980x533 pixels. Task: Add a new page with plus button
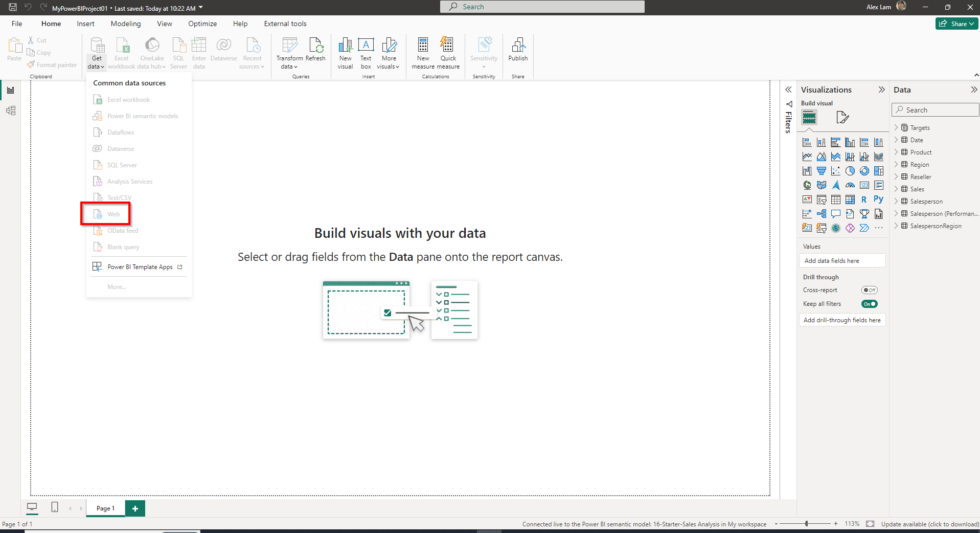[135, 508]
